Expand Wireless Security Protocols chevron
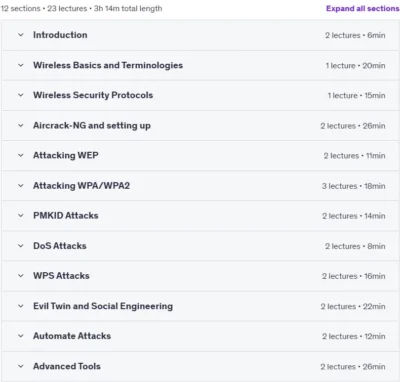Screen dimensions: 400x382 21,95
